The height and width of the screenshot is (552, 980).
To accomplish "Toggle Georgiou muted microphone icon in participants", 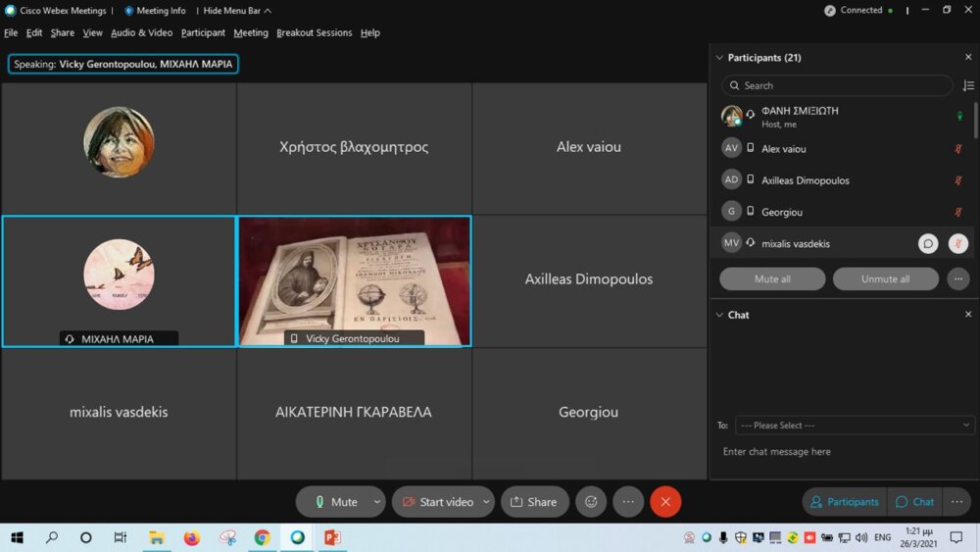I will (x=958, y=212).
